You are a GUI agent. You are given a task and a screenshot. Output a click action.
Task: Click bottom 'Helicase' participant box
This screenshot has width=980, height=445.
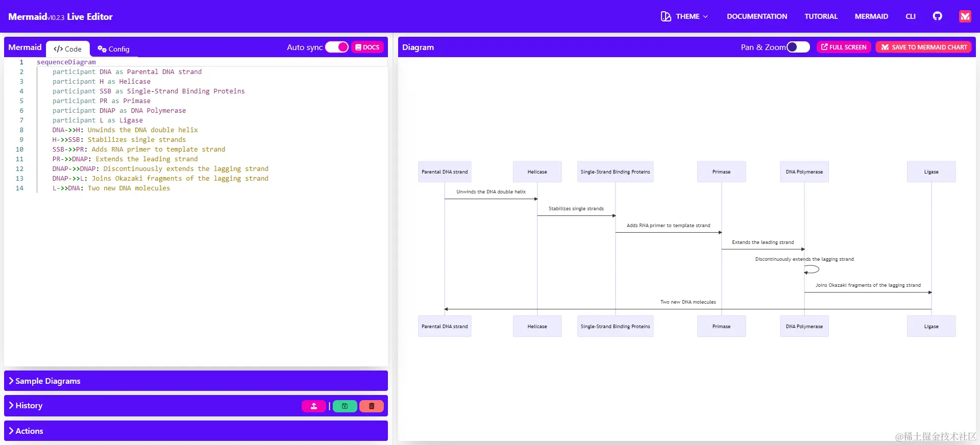tap(537, 326)
